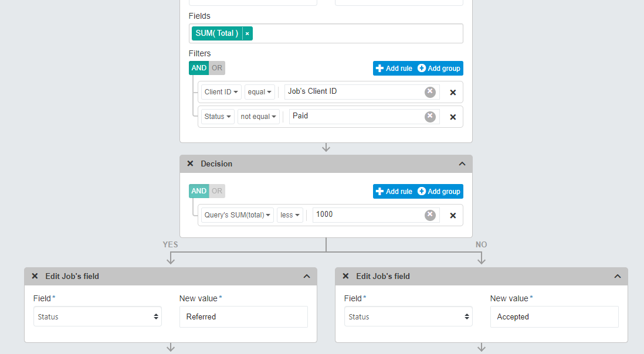Switch Filters logic to OR

[216, 67]
